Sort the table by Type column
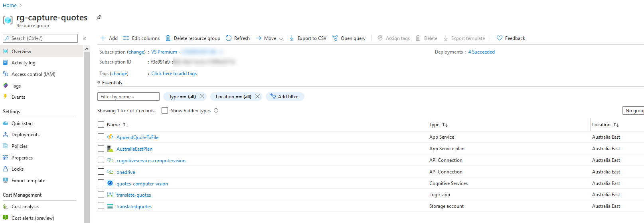The height and width of the screenshot is (223, 644). pos(439,125)
